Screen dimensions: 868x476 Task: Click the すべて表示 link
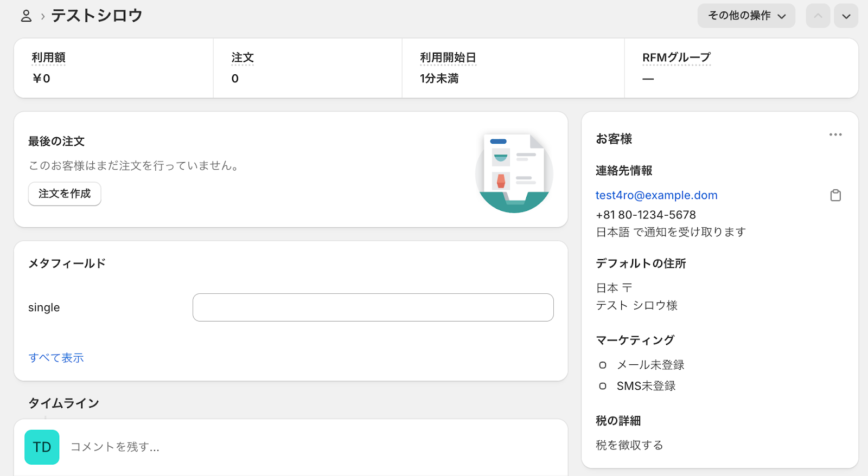point(56,358)
